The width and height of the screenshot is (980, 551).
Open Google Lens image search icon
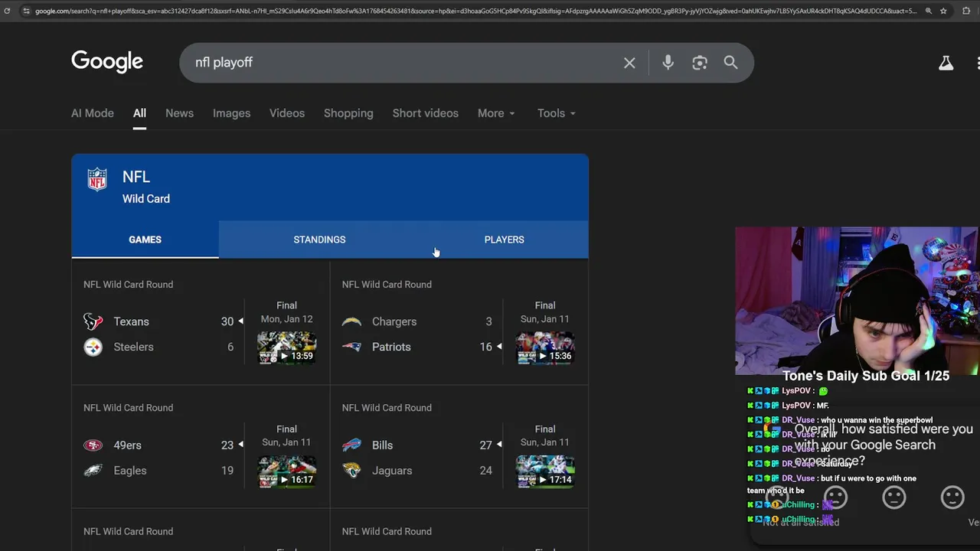(700, 63)
